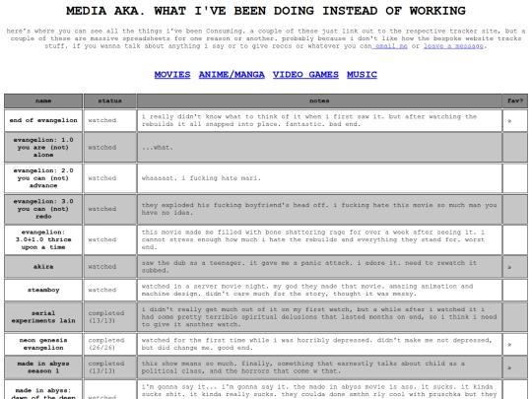Click 'evangelion: 3.0 you can (not) redo' cell
Screen dimensions: 532x399
point(43,209)
